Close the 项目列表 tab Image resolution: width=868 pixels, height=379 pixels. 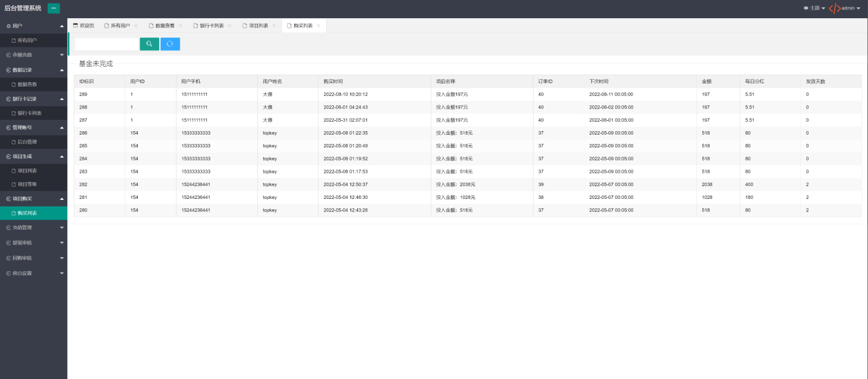tap(274, 26)
